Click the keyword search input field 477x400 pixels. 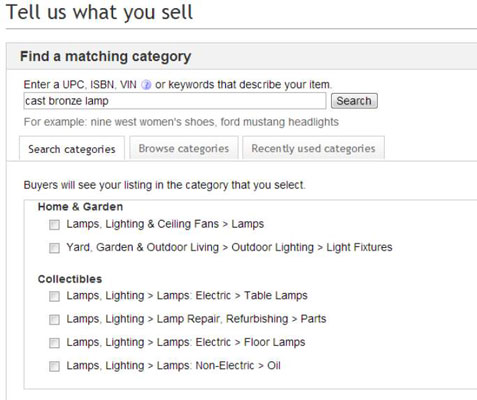[x=175, y=101]
